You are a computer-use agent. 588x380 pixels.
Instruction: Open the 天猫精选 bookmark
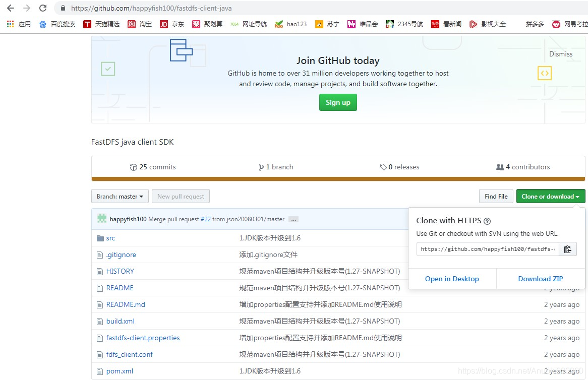pos(101,24)
